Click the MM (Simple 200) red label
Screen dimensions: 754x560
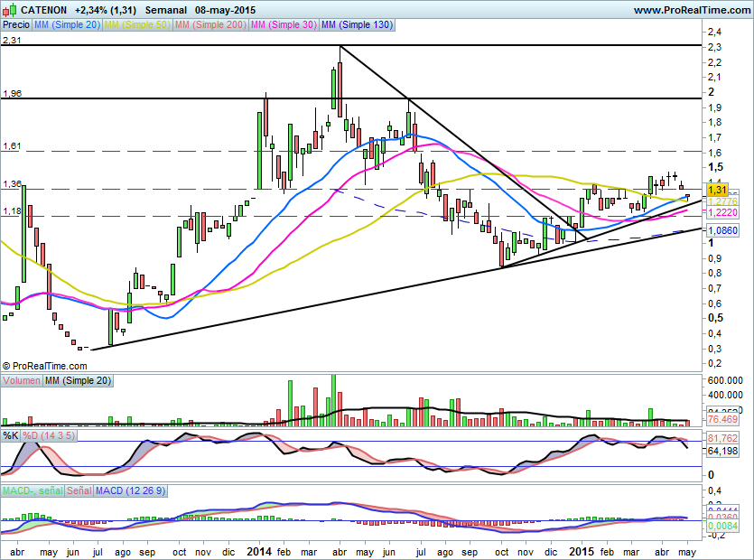(210, 24)
